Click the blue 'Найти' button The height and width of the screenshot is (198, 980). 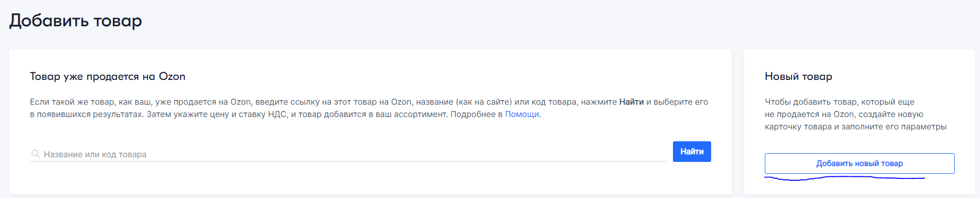coord(692,152)
